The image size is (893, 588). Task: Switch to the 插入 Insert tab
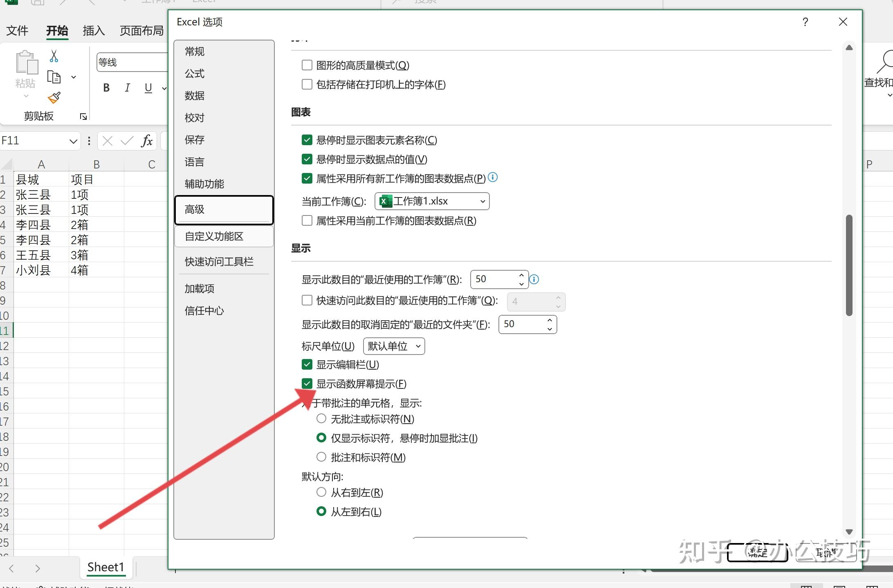click(94, 31)
